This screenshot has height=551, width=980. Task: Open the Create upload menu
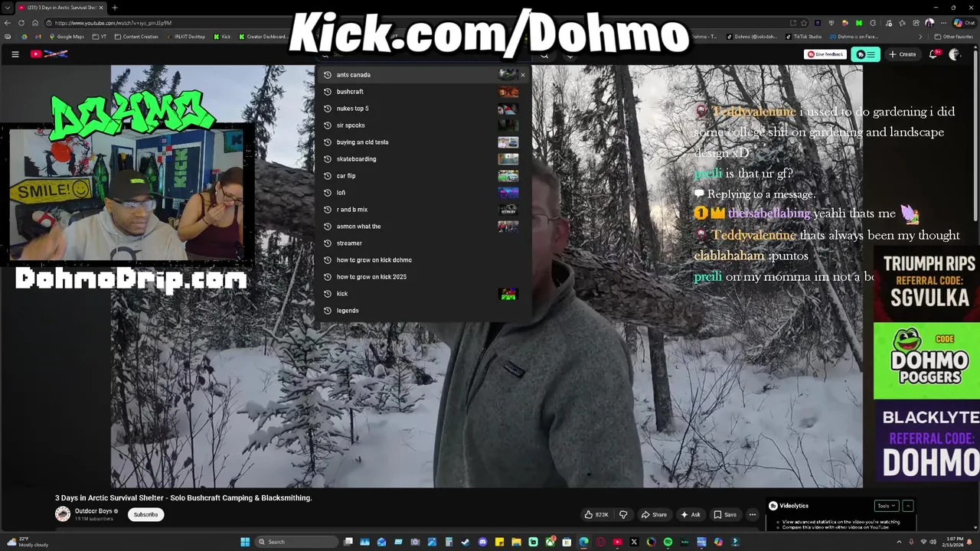(903, 54)
